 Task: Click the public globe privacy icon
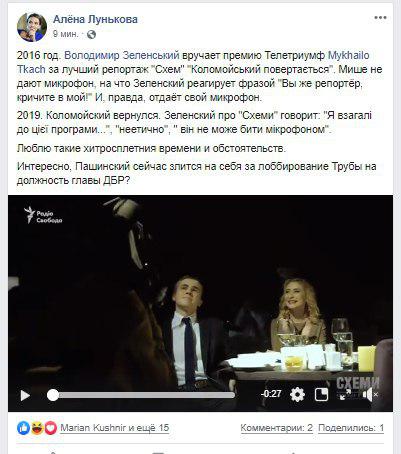coord(91,34)
